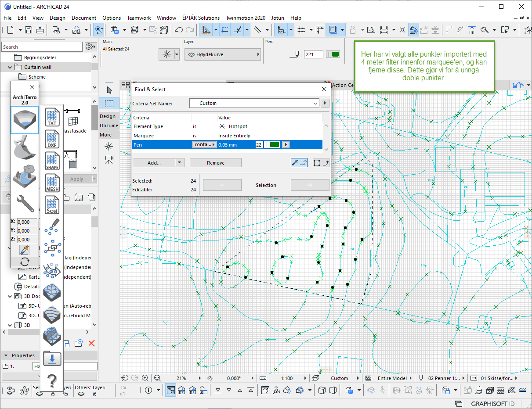The height and width of the screenshot is (409, 532).
Task: Open the Design menu
Action: [x=58, y=18]
